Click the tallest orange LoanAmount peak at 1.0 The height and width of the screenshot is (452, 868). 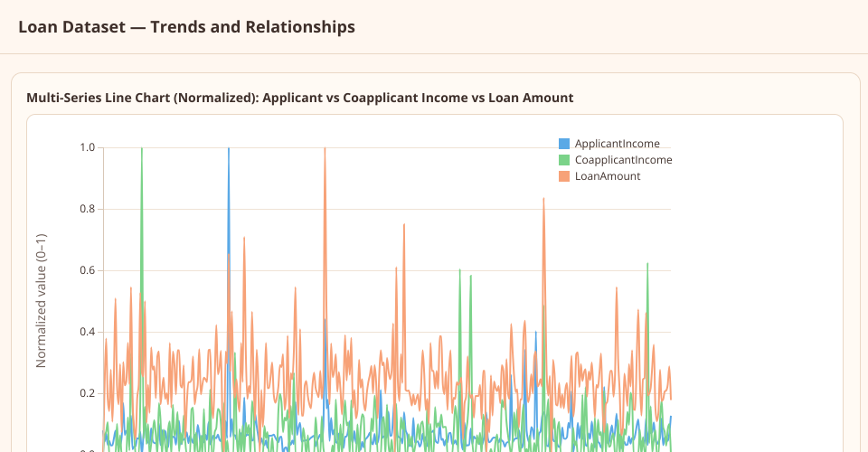(x=325, y=150)
